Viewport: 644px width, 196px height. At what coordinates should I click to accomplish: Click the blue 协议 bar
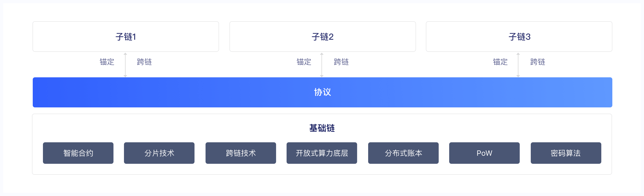pyautogui.click(x=322, y=92)
